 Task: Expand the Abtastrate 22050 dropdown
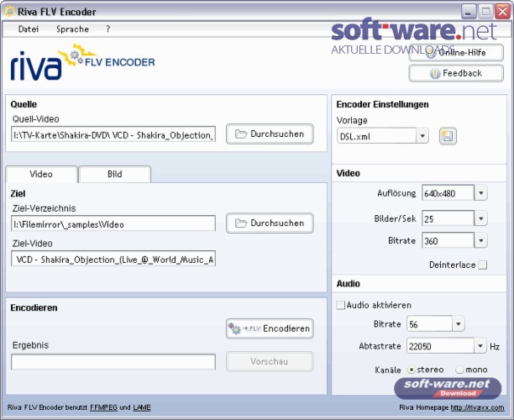(480, 346)
